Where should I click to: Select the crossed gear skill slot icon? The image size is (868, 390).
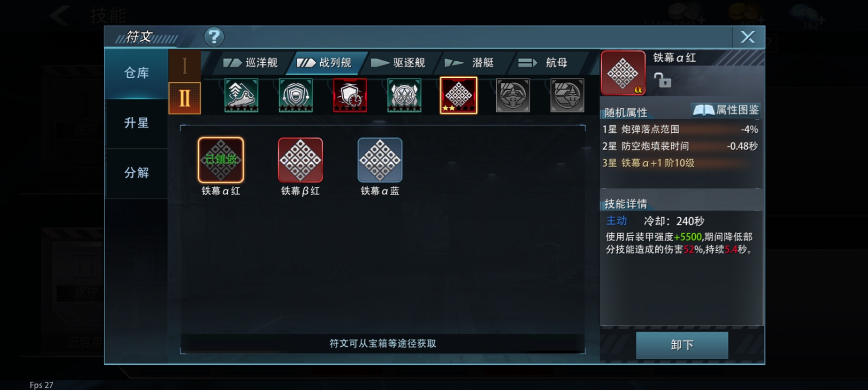tap(404, 95)
